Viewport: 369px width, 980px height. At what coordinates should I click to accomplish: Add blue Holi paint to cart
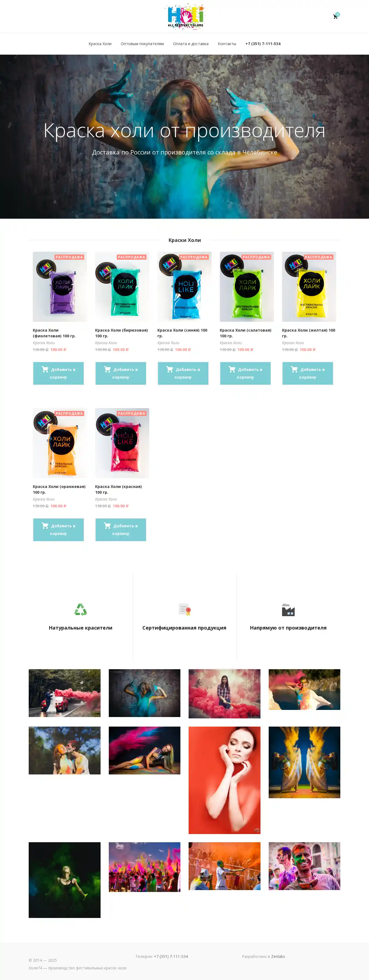click(x=183, y=373)
